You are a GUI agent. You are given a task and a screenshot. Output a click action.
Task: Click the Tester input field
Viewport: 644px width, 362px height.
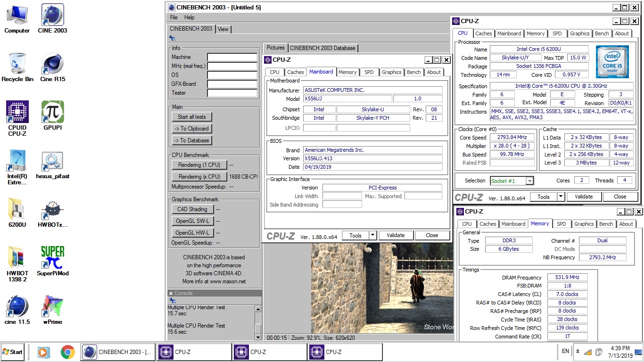pos(232,93)
